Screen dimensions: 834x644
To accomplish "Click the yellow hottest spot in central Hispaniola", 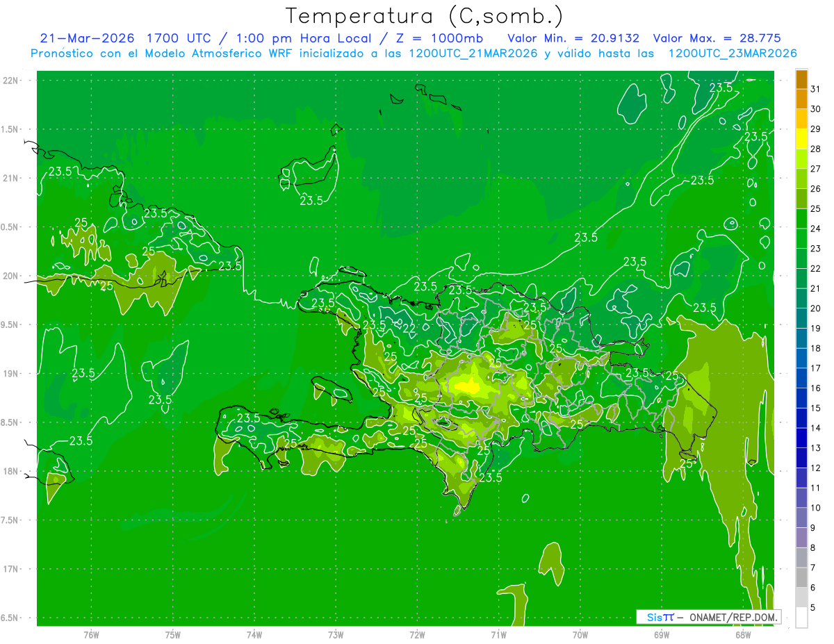I will point(473,386).
